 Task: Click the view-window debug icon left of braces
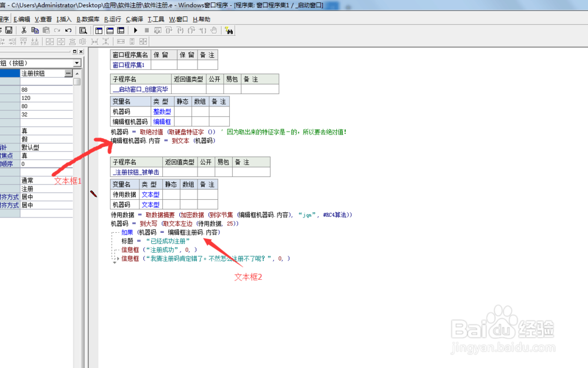pos(158,31)
